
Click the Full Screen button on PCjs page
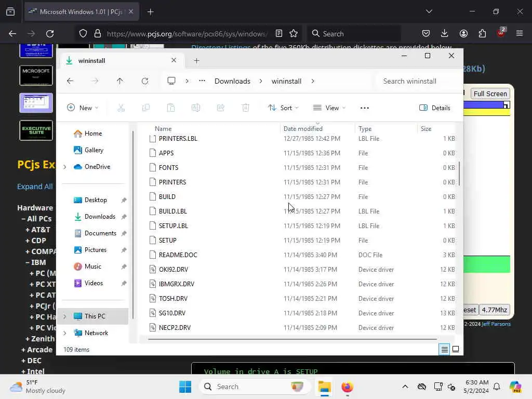(490, 94)
